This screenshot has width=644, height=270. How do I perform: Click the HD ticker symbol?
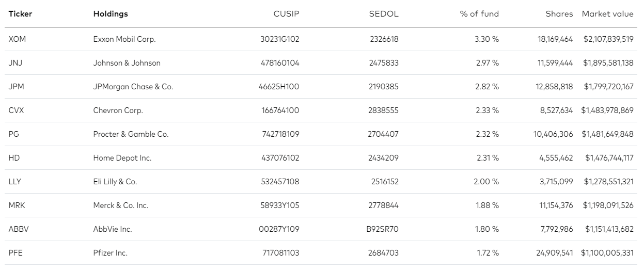click(x=14, y=158)
